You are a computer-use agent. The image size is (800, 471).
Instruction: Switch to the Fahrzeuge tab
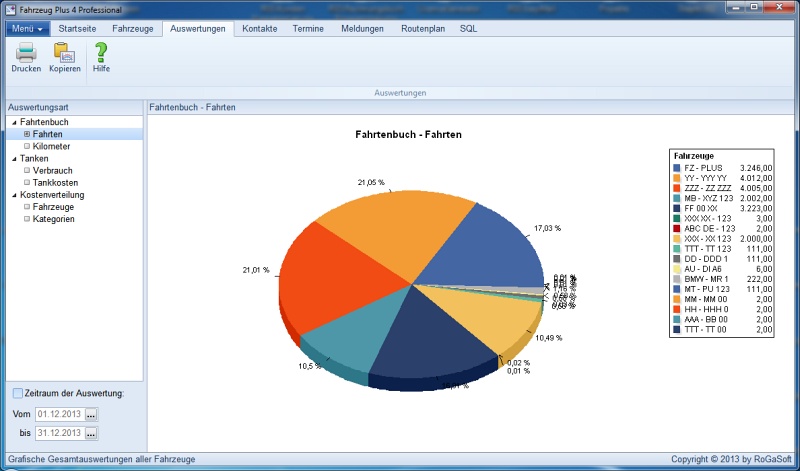[x=132, y=29]
